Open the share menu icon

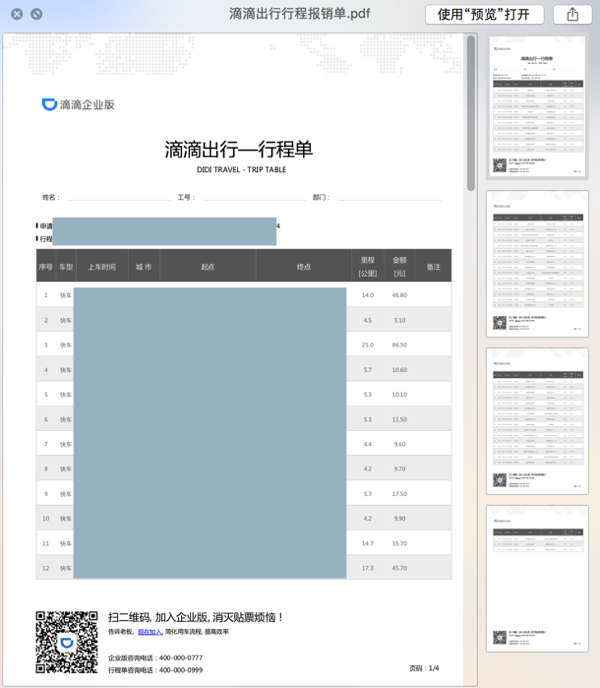pyautogui.click(x=572, y=14)
